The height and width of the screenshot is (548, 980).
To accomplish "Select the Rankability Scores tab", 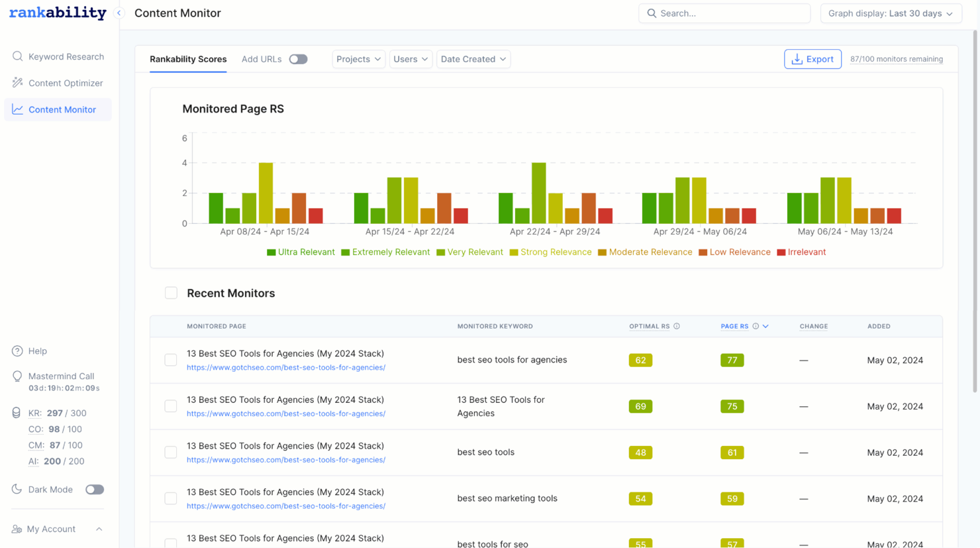I will [188, 59].
